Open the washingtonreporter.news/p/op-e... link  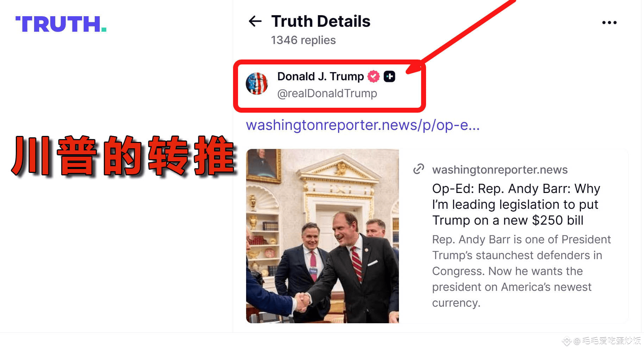pyautogui.click(x=363, y=125)
